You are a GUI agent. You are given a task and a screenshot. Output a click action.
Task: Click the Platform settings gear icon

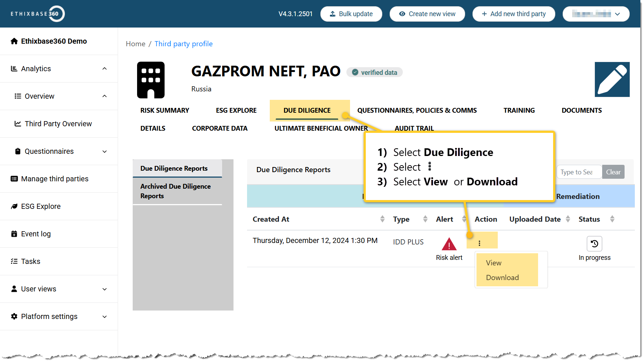[x=14, y=316]
